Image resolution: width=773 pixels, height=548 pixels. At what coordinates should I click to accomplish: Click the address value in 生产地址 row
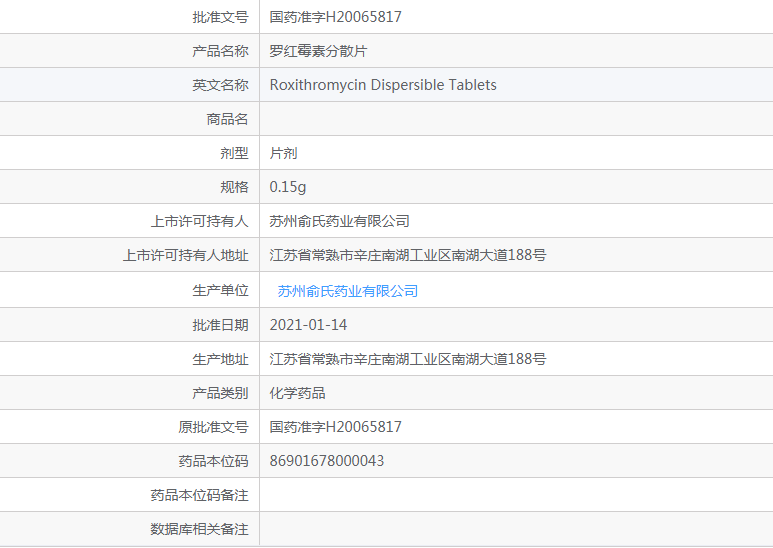click(x=408, y=359)
